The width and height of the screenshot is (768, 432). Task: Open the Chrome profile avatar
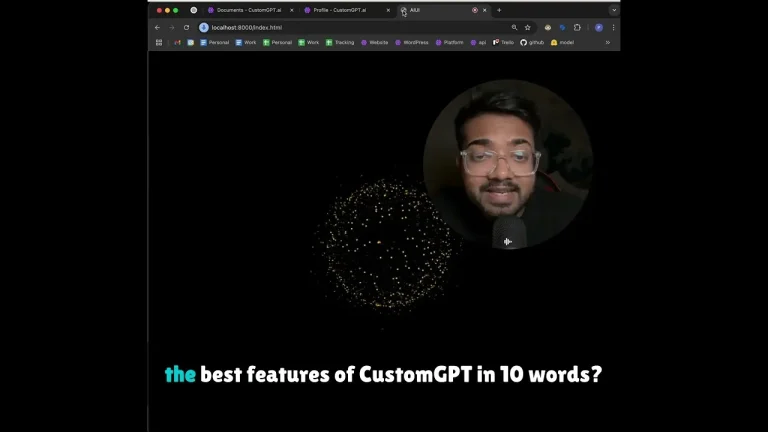tap(599, 27)
